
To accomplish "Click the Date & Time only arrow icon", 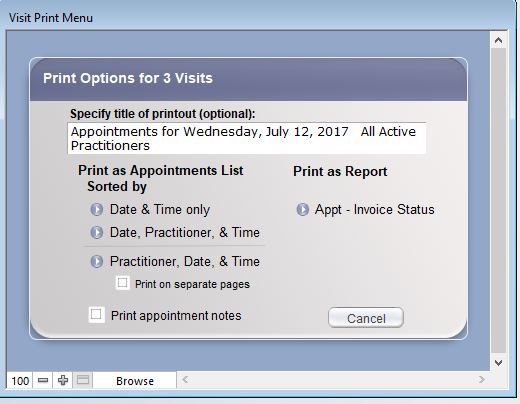I will pyautogui.click(x=97, y=210).
